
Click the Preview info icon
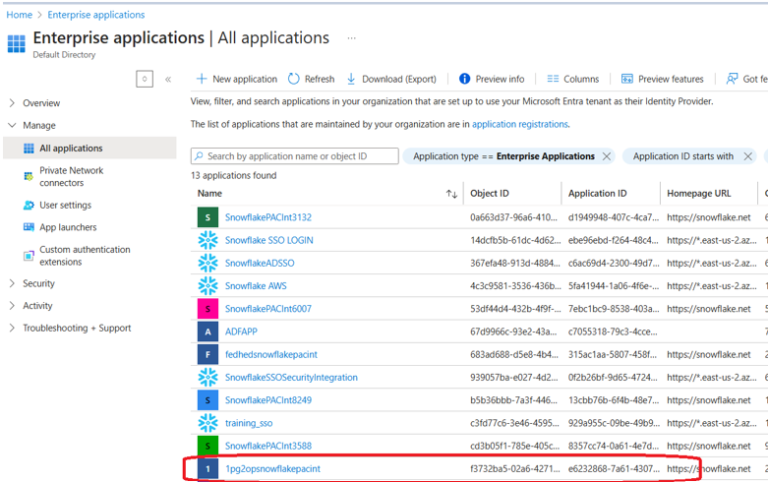click(464, 79)
